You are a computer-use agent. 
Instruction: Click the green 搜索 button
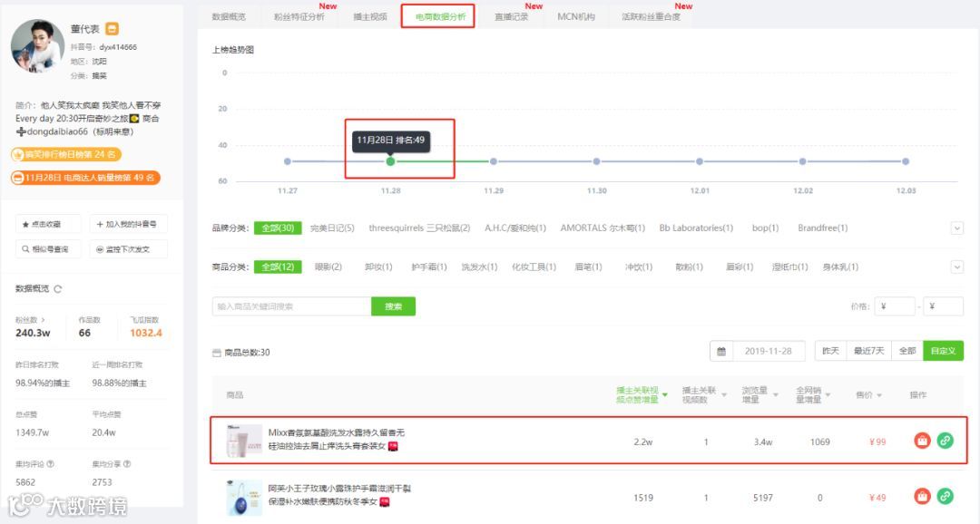click(x=393, y=306)
